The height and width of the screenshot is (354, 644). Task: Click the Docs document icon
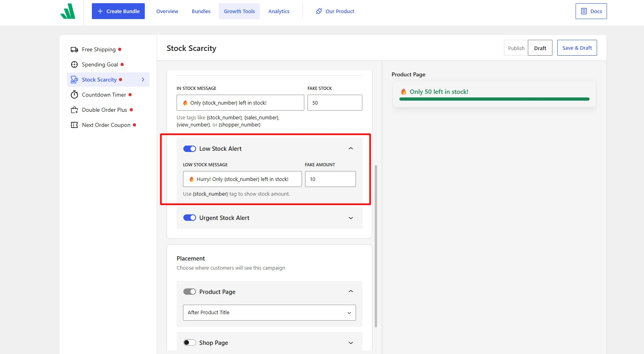[584, 11]
